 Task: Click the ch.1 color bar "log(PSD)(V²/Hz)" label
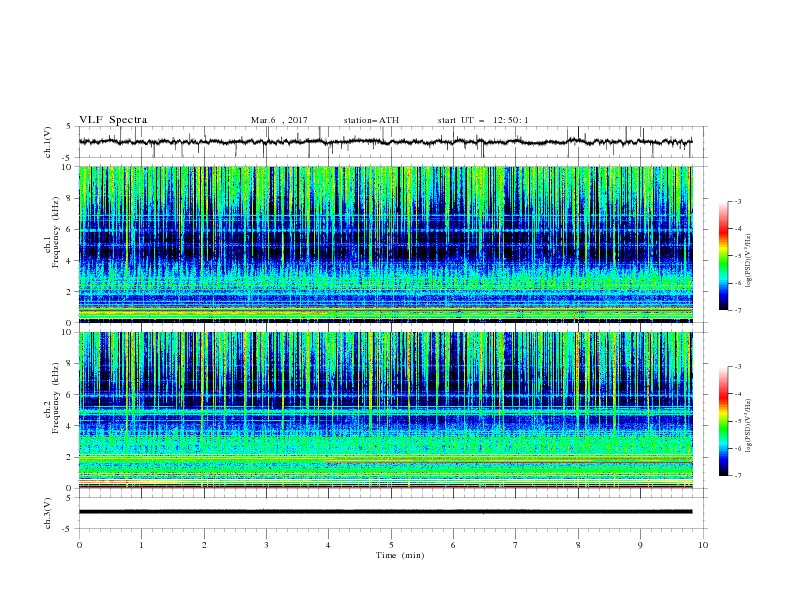coord(749,261)
